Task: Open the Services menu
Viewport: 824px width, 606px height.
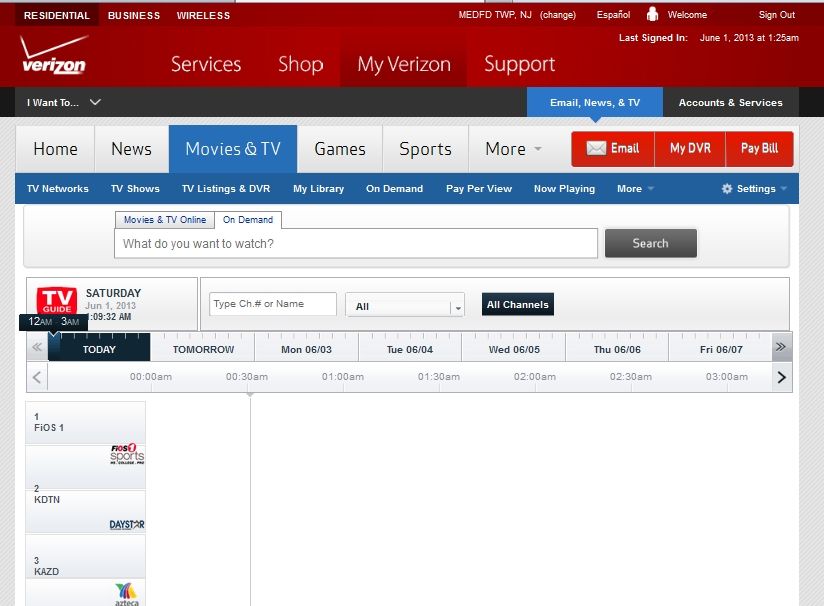Action: 206,64
